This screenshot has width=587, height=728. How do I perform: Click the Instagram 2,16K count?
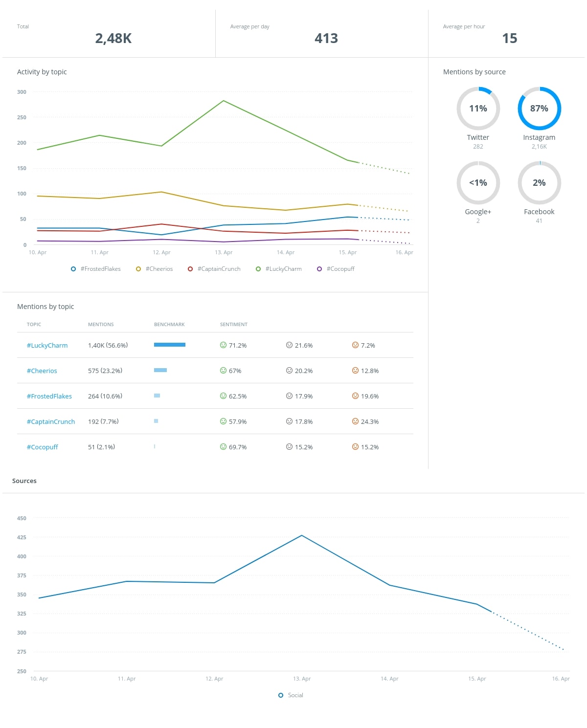pyautogui.click(x=539, y=147)
